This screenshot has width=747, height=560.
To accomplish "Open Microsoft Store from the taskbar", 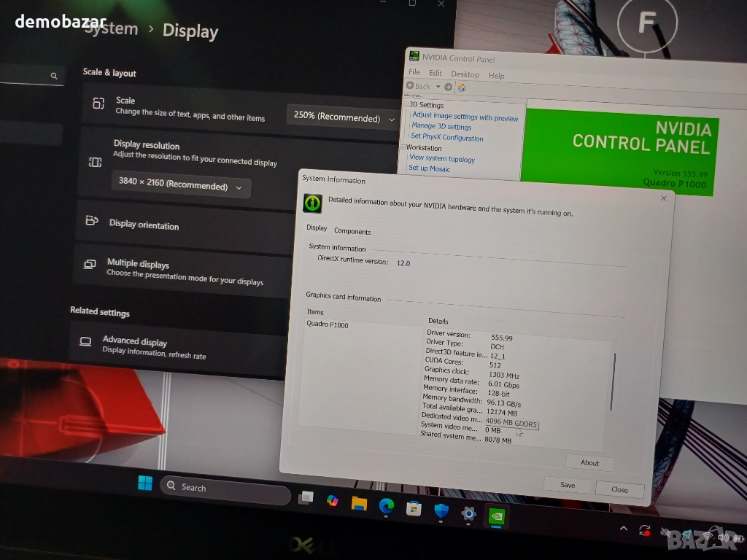I will pyautogui.click(x=414, y=509).
